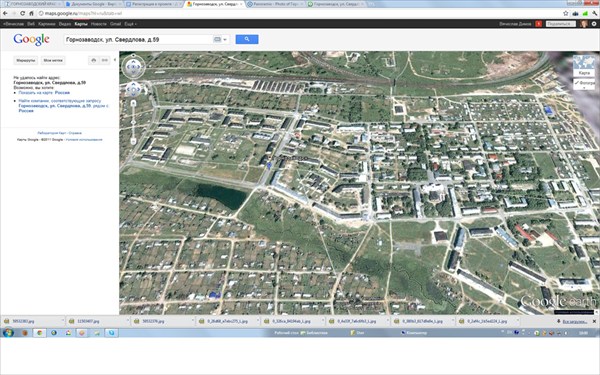This screenshot has height=375, width=600.
Task: Toggle the Фотографии layer option
Action: tap(584, 83)
